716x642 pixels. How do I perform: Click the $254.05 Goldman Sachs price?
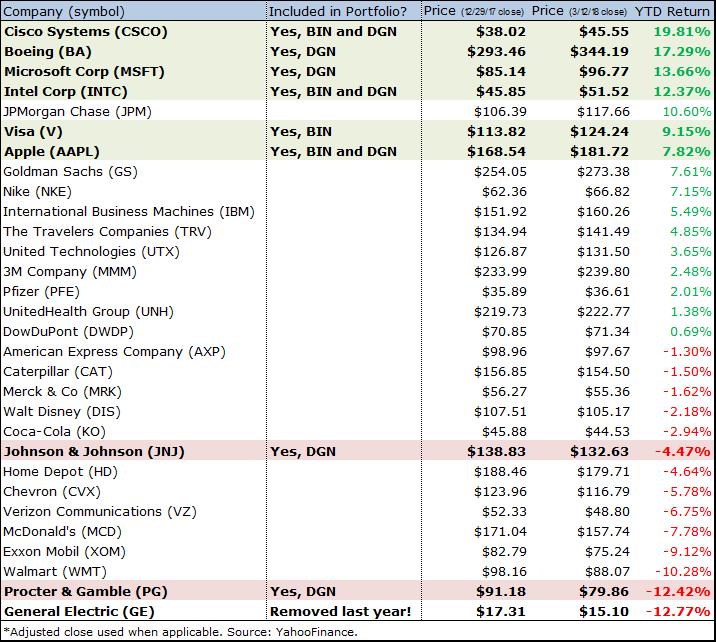coord(500,172)
